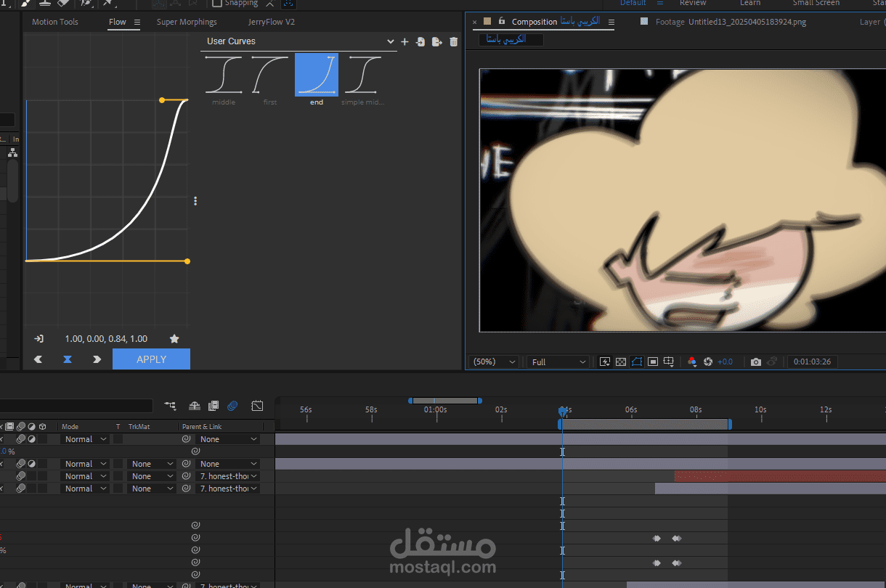Click first layer's parent pick whip spiral
886x588 pixels.
[186, 439]
